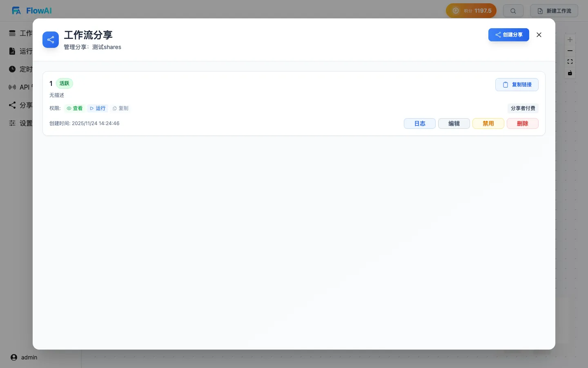This screenshot has width=588, height=368.
Task: Open the API sidebar menu item
Action: pos(20,87)
